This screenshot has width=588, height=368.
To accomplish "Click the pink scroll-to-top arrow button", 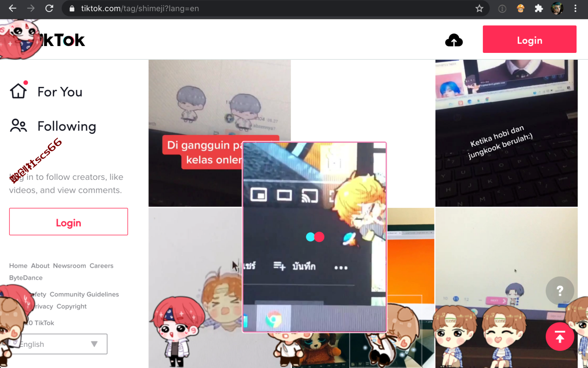I will click(560, 337).
